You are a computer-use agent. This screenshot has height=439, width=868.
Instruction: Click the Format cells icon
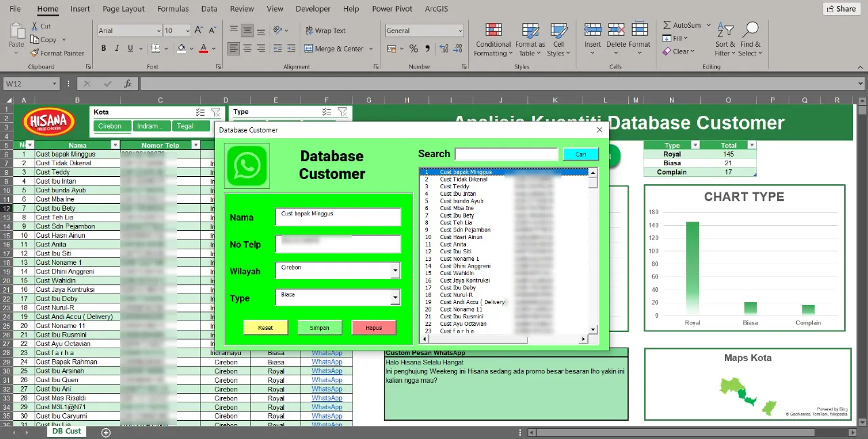[x=639, y=30]
